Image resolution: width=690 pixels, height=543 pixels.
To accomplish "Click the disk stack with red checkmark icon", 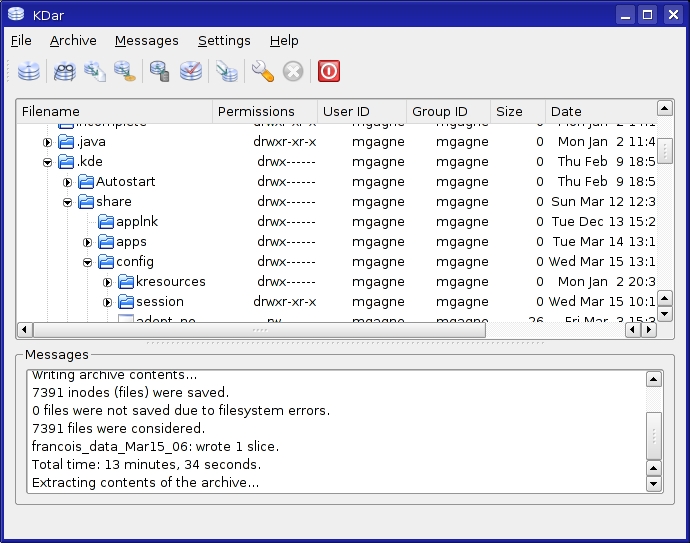I will click(x=191, y=71).
